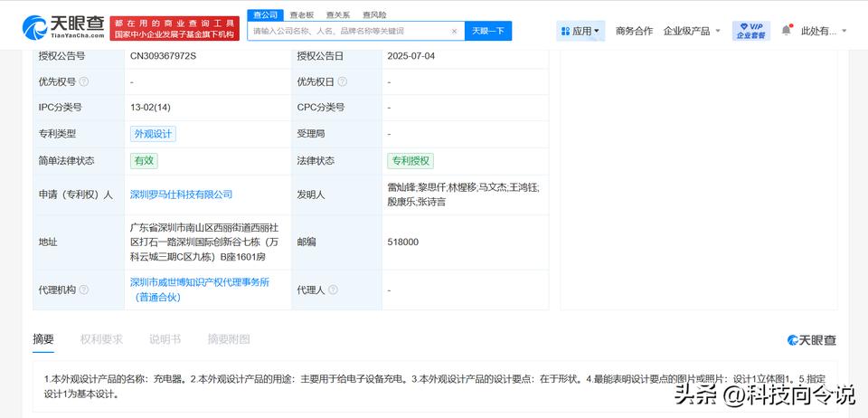The width and height of the screenshot is (868, 418).
Task: Open the 深圳罗马仕科技有限公司 company link
Action: coord(181,195)
